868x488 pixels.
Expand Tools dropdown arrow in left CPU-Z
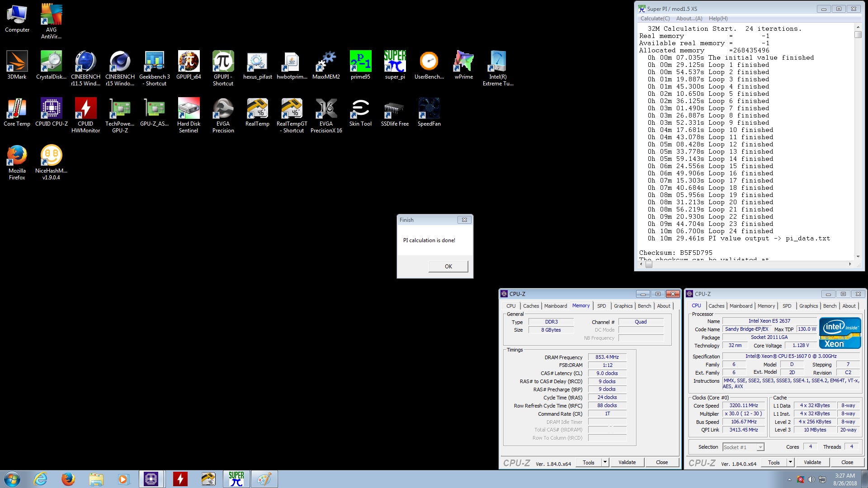[605, 462]
